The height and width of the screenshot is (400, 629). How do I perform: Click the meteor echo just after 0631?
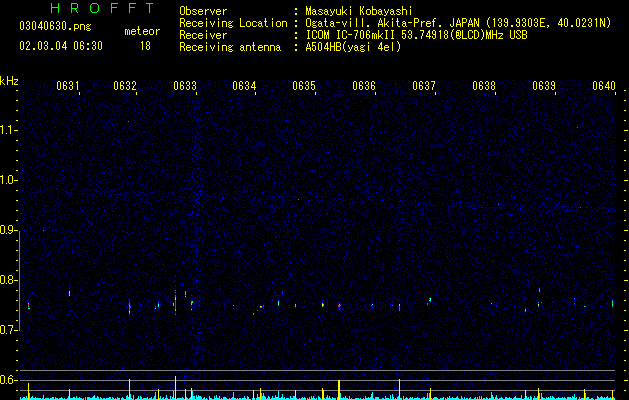69,293
